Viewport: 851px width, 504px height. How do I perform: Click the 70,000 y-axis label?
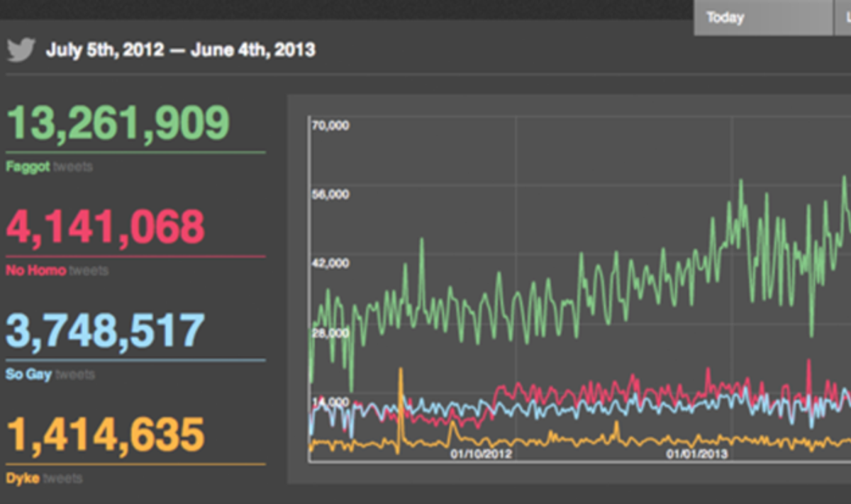(330, 125)
